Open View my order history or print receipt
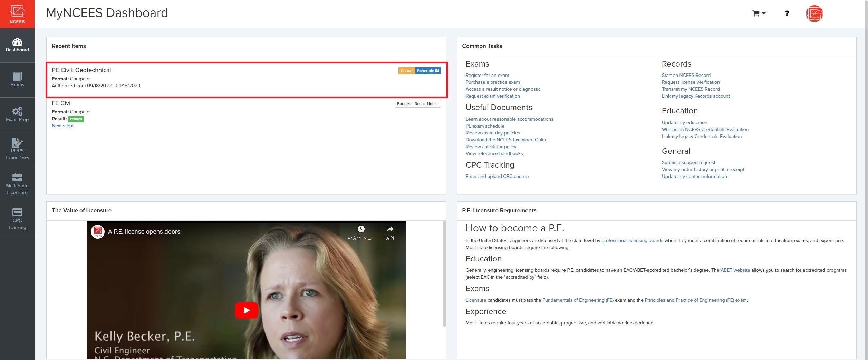 pyautogui.click(x=703, y=169)
